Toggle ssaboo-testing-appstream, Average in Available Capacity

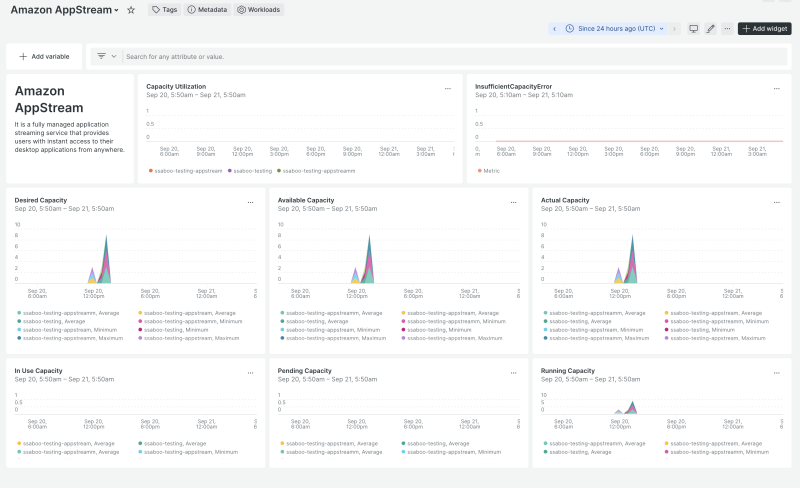451,313
